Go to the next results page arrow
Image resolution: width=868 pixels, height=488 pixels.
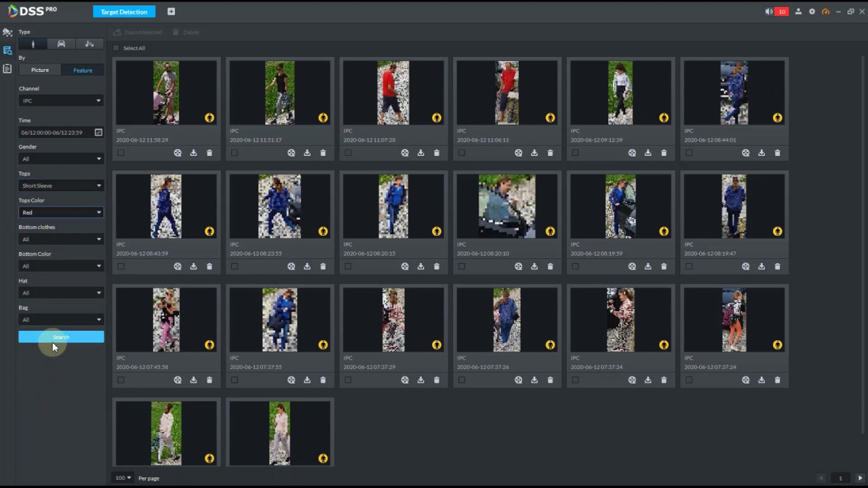pos(860,478)
